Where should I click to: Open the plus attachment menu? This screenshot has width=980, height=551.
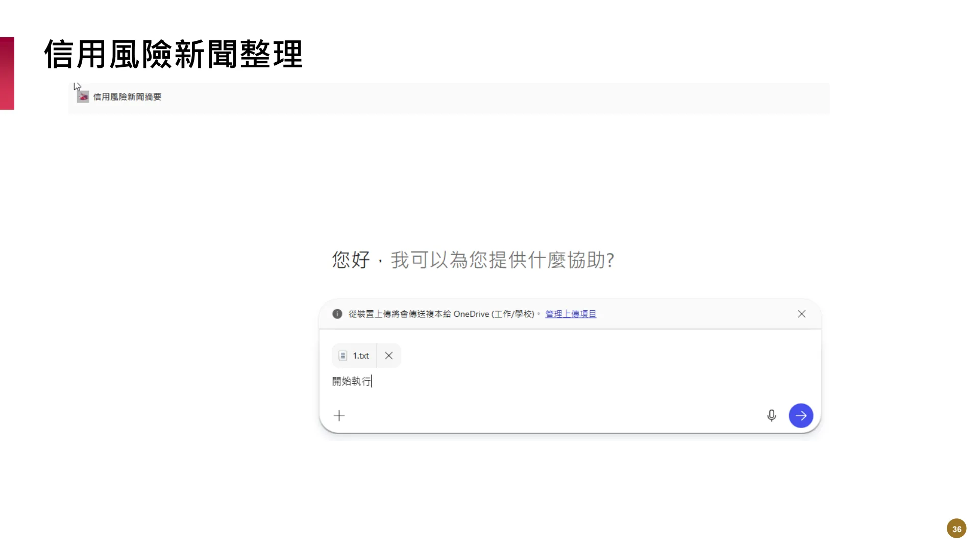point(339,416)
